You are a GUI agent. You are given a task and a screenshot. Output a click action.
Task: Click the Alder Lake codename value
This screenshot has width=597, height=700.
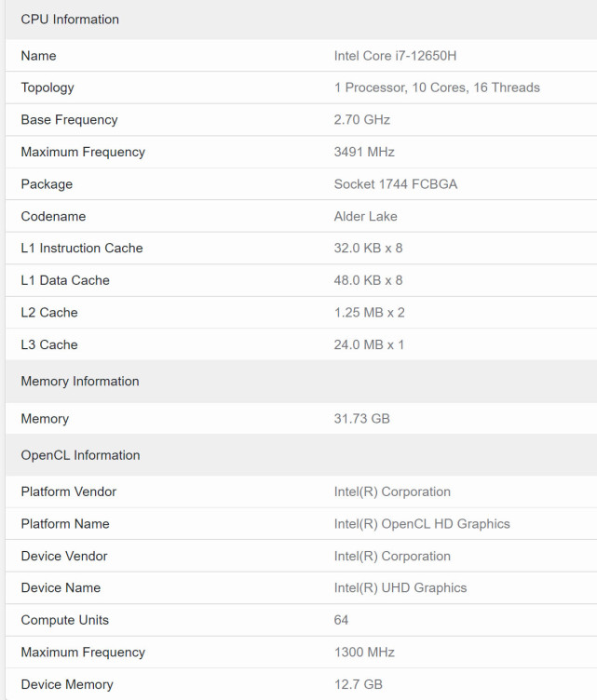(366, 216)
